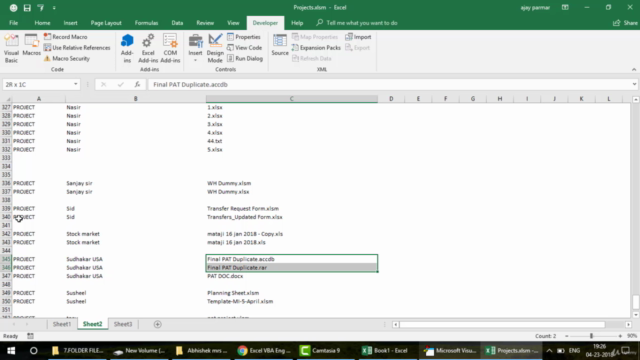
Task: Click row 345 header
Action: [x=6, y=259]
